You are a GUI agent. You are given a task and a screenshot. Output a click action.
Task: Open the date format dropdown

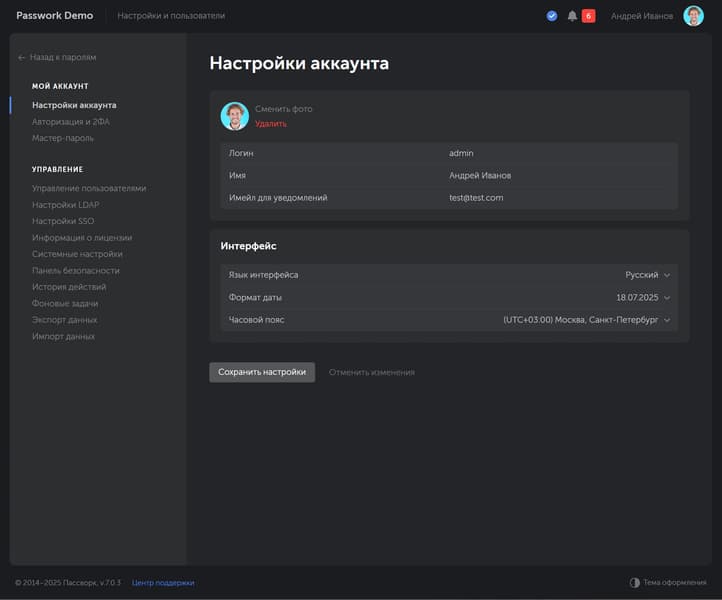pyautogui.click(x=643, y=297)
